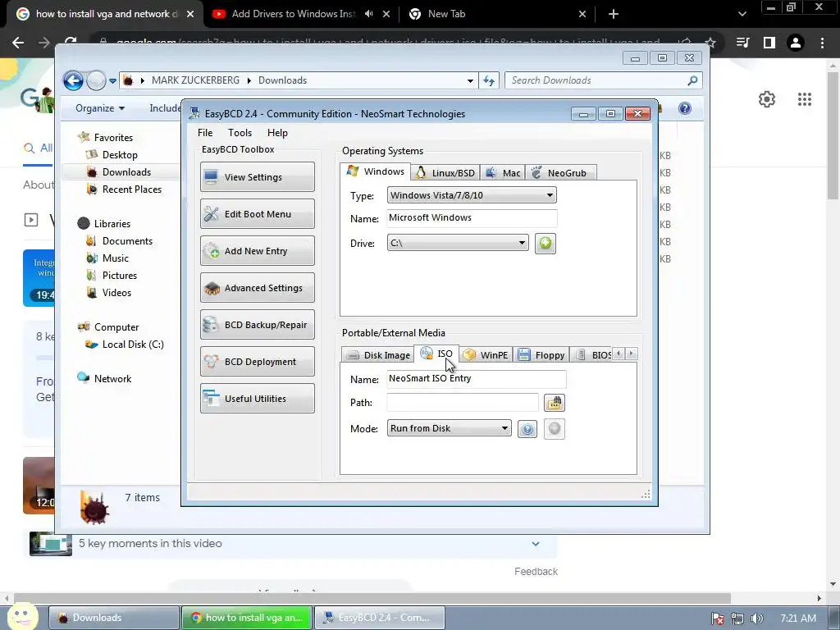Select Local Disk (C:) in Explorer
This screenshot has height=630, width=840.
[x=133, y=345]
